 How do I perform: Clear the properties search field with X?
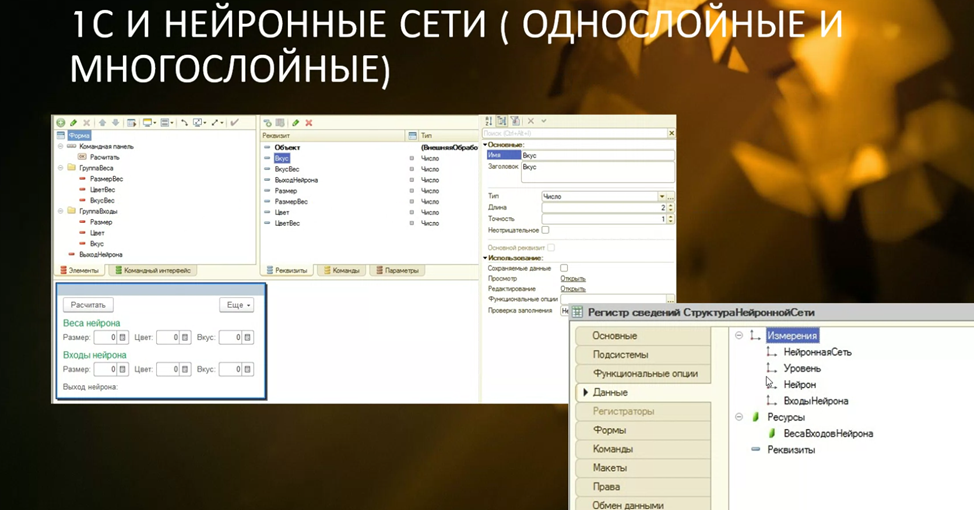click(671, 133)
